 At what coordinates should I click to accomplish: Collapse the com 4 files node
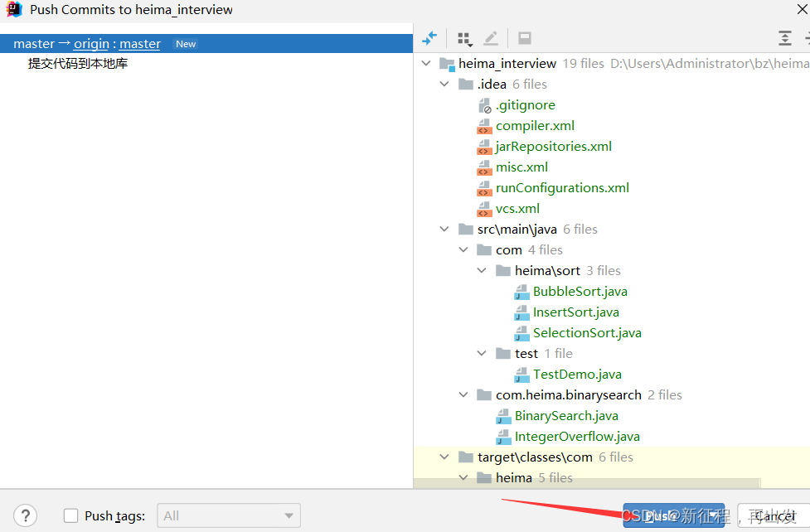coord(463,249)
